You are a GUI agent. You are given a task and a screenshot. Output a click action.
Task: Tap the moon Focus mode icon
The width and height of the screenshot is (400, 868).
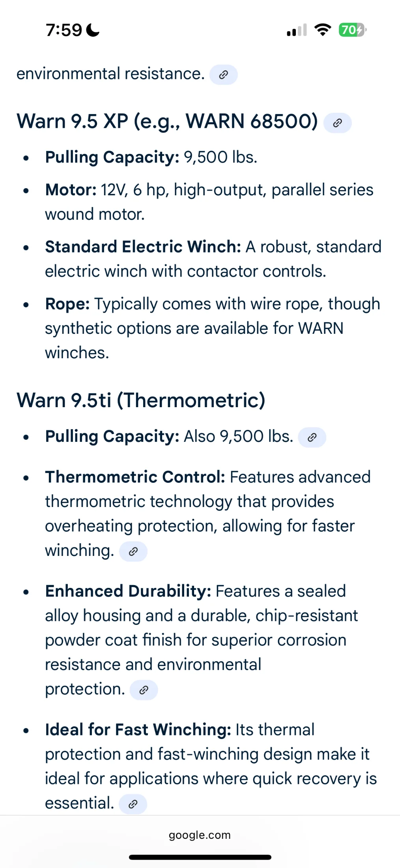[x=93, y=30]
